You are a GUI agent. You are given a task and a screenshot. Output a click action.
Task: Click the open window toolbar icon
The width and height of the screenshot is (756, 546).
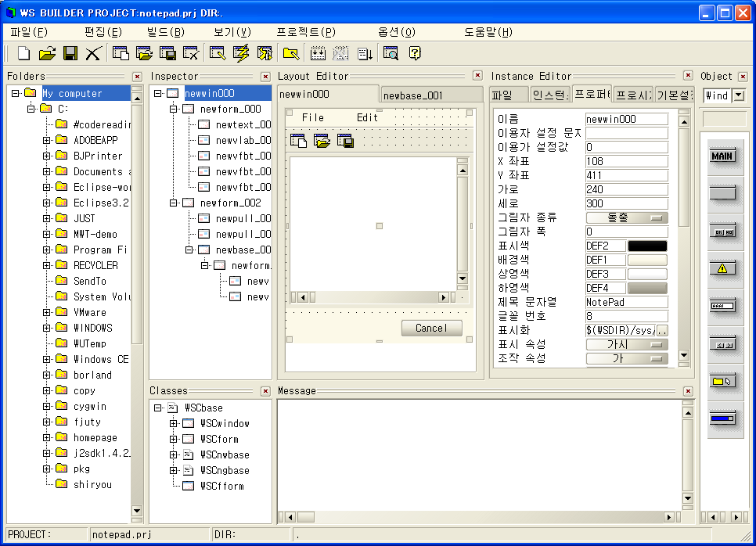pos(144,53)
